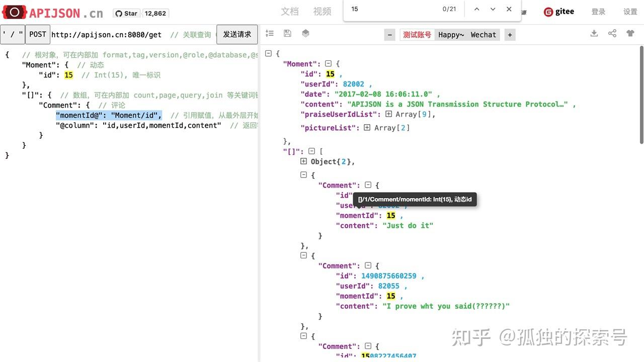Viewport: 644px width, 362px height.
Task: Select the Happy~ account tab
Action: pos(451,35)
